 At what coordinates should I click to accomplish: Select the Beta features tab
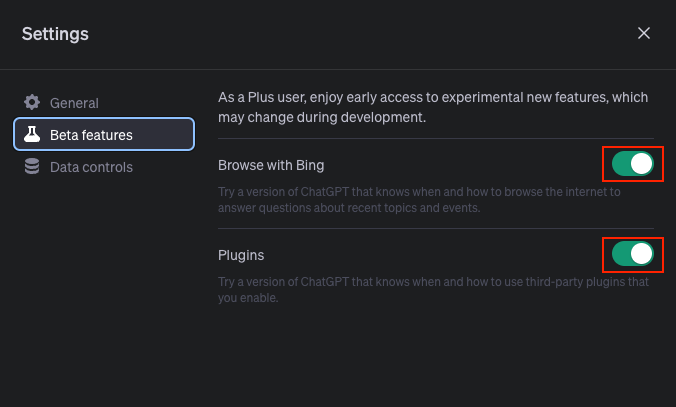tap(104, 135)
